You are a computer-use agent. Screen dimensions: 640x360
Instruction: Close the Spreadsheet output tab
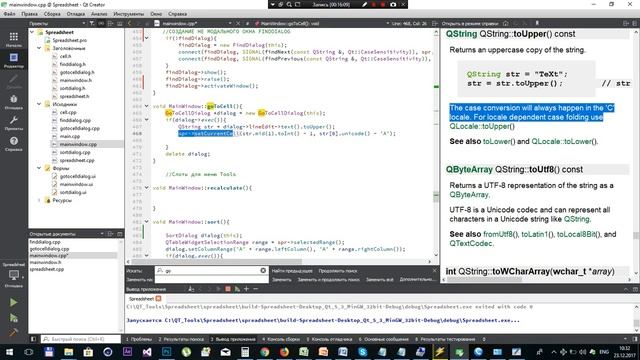[x=158, y=299]
